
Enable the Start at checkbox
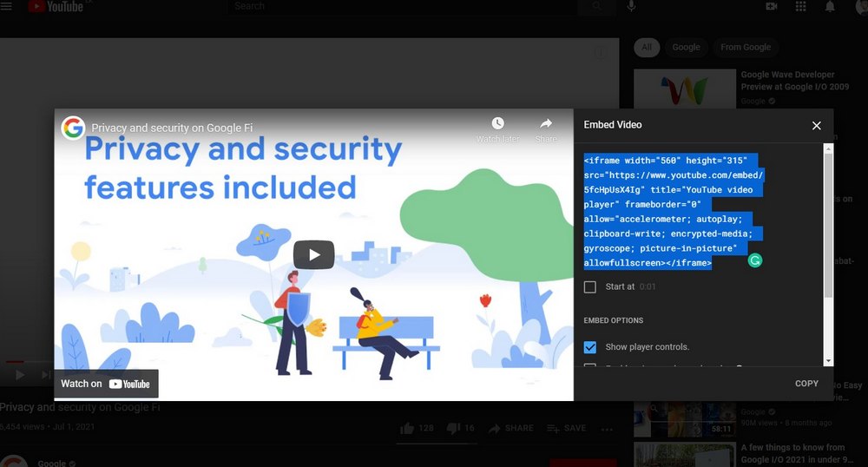[x=590, y=286]
